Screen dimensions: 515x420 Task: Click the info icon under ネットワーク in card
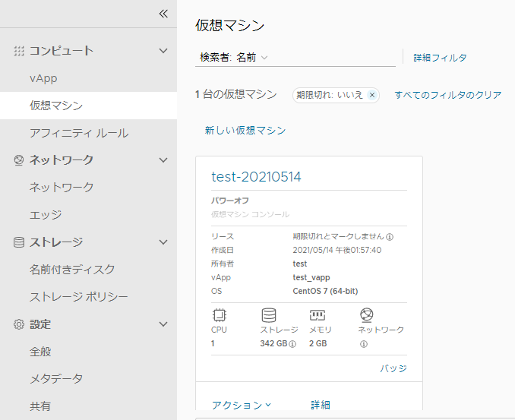(364, 344)
